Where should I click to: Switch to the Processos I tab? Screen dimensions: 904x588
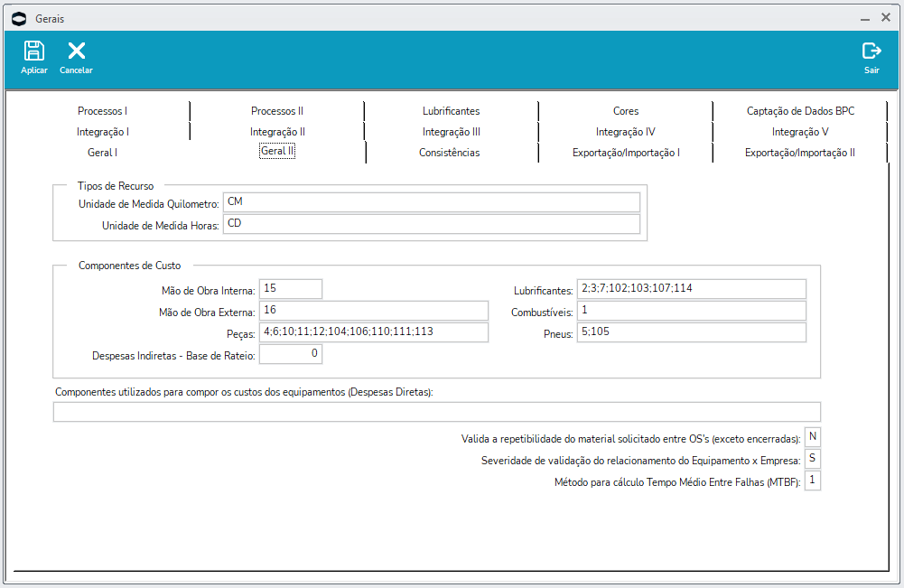[103, 111]
